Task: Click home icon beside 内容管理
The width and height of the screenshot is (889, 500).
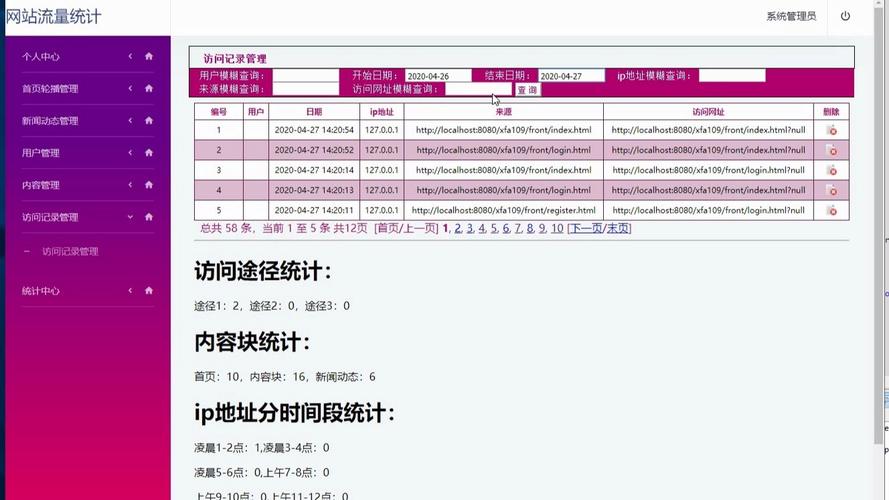Action: (149, 185)
